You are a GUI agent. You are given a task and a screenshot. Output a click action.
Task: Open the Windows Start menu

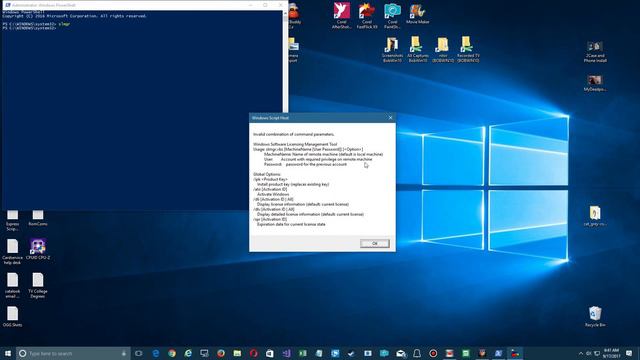[x=8, y=353]
